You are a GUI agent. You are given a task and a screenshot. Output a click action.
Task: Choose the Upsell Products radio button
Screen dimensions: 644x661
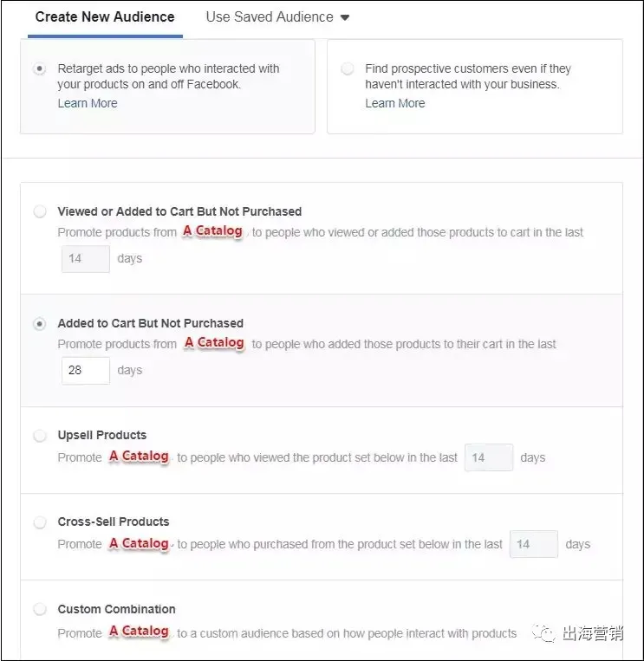click(40, 435)
